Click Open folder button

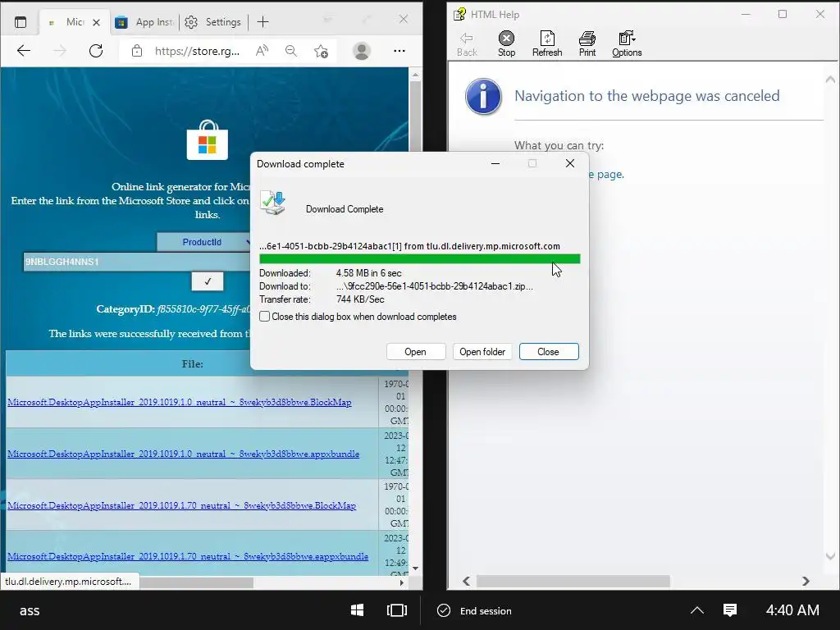[482, 352]
